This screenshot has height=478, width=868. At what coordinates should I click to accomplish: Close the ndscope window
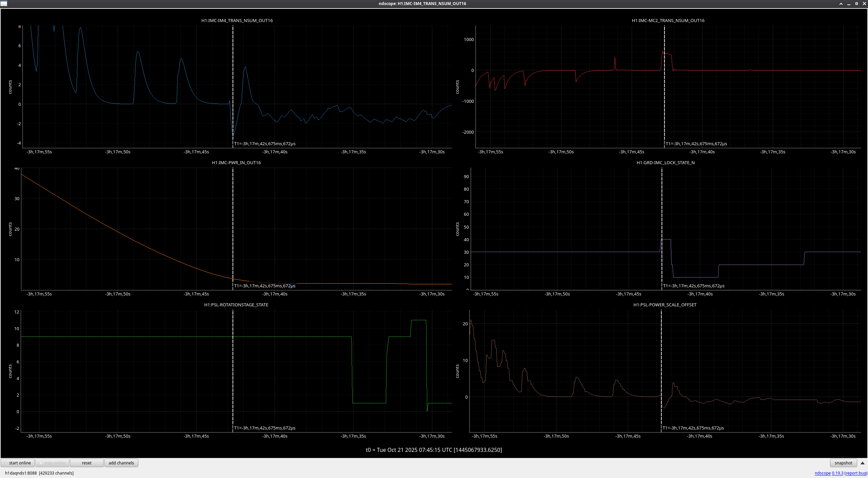pos(864,4)
